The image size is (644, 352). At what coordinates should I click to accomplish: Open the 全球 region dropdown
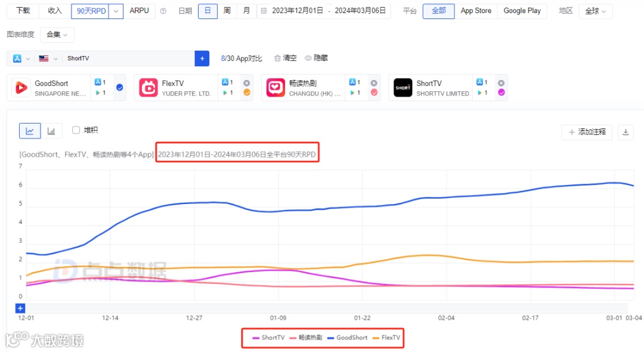[595, 11]
